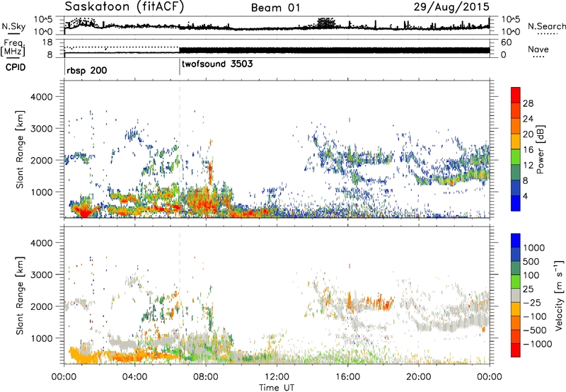The height and width of the screenshot is (392, 566).
Task: Click the "500" Velocity colorbar tick
Action: pyautogui.click(x=531, y=261)
